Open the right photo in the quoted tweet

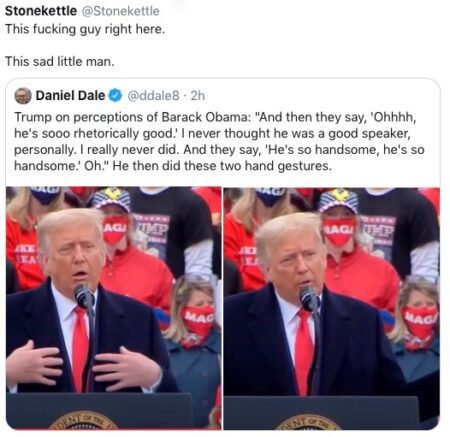click(331, 308)
